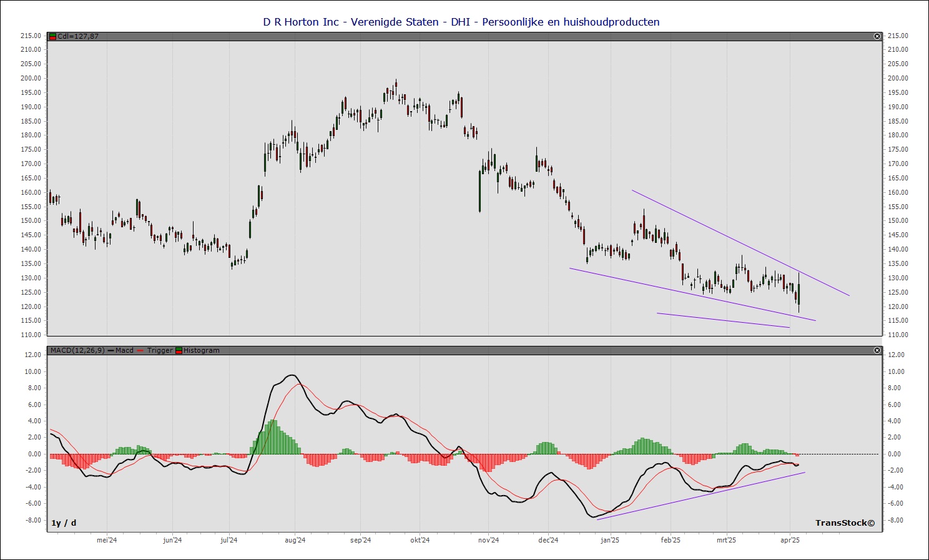Click the Histogram legend color icon
The width and height of the screenshot is (929, 560).
coord(179,350)
